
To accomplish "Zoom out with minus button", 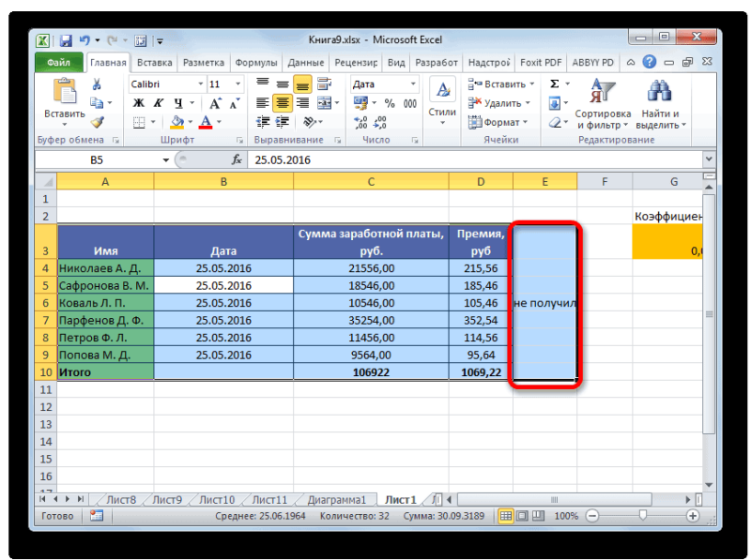I will coord(592,516).
